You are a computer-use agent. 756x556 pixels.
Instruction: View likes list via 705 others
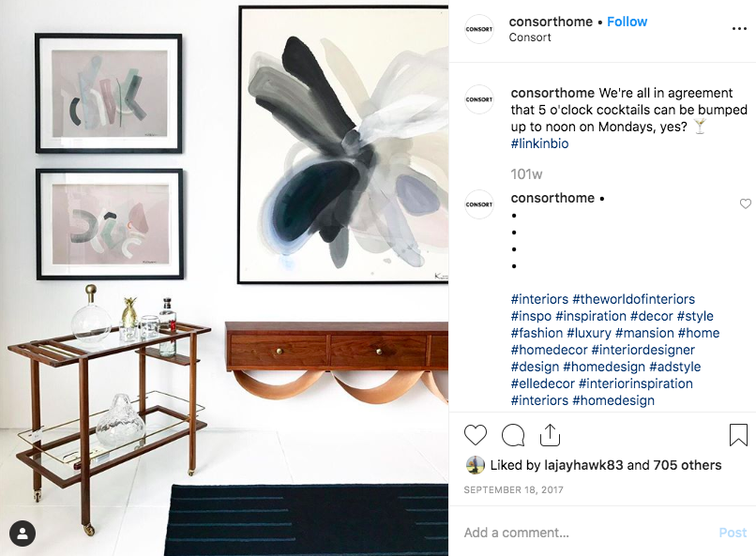click(687, 465)
